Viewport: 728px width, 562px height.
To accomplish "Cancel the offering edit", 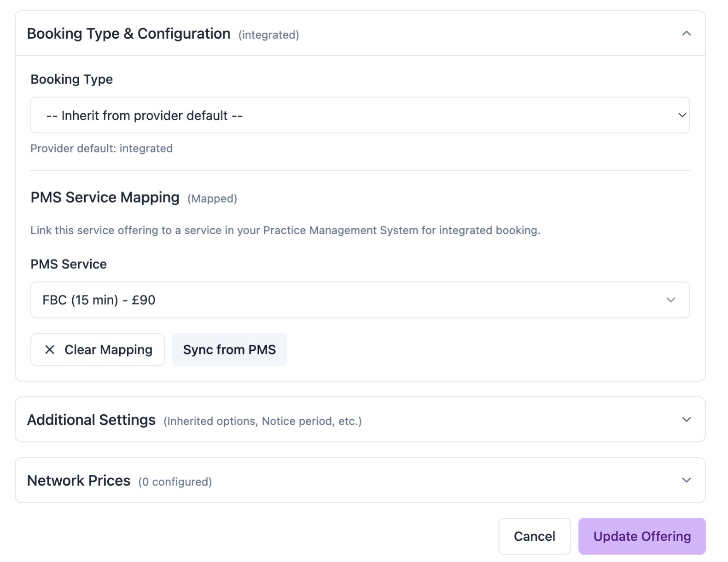I will coord(534,536).
